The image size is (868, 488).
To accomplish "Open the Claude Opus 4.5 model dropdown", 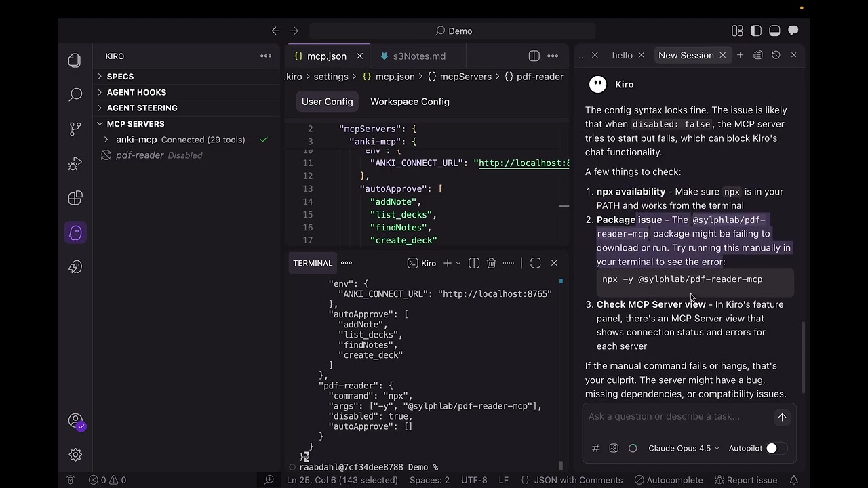I will (684, 448).
